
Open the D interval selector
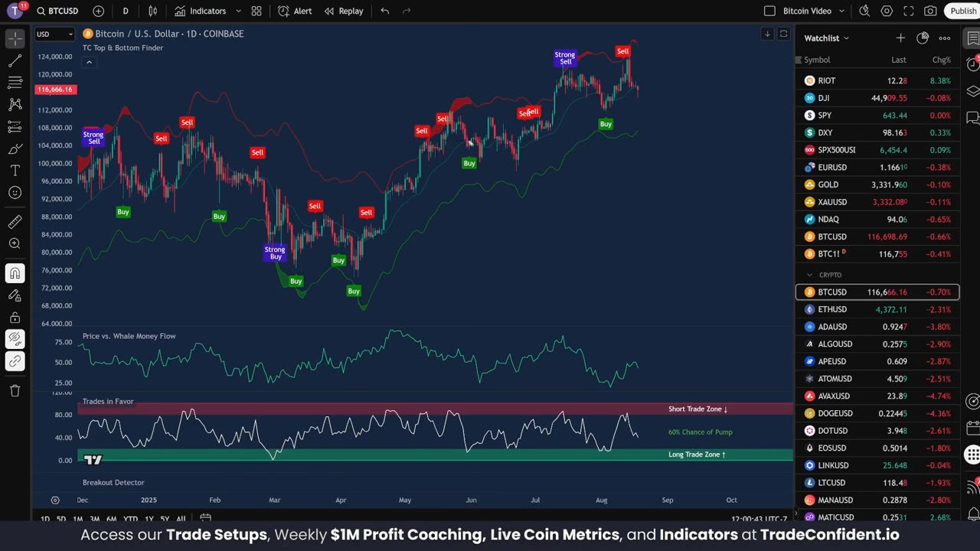coord(126,11)
